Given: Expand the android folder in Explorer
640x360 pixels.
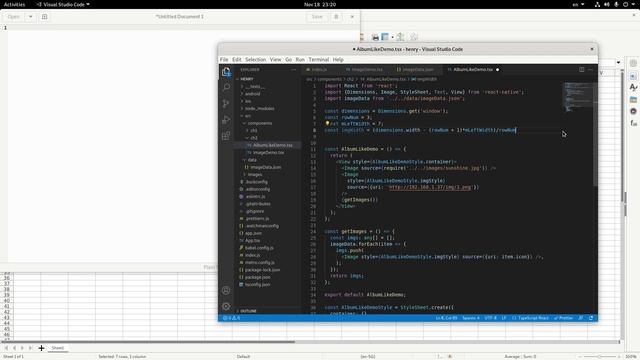Looking at the screenshot, I should 251,94.
